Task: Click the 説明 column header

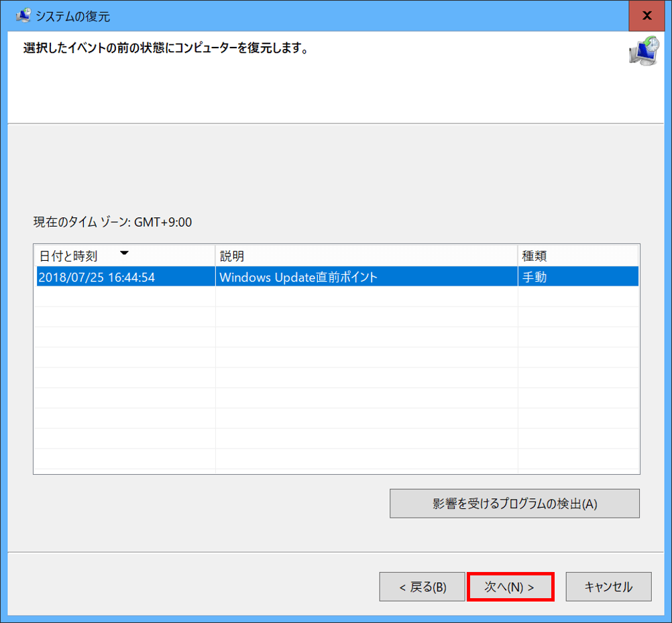Action: tap(366, 256)
